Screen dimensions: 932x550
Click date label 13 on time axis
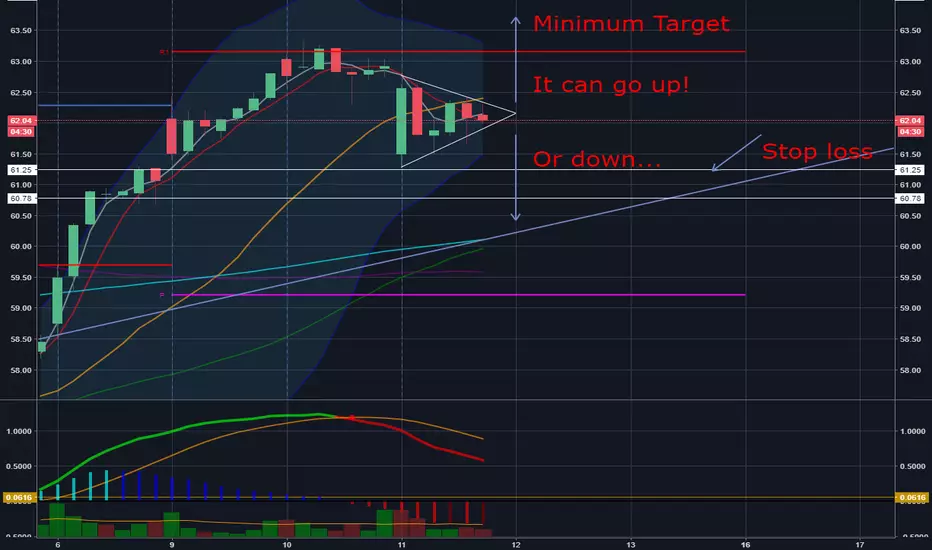tap(631, 545)
